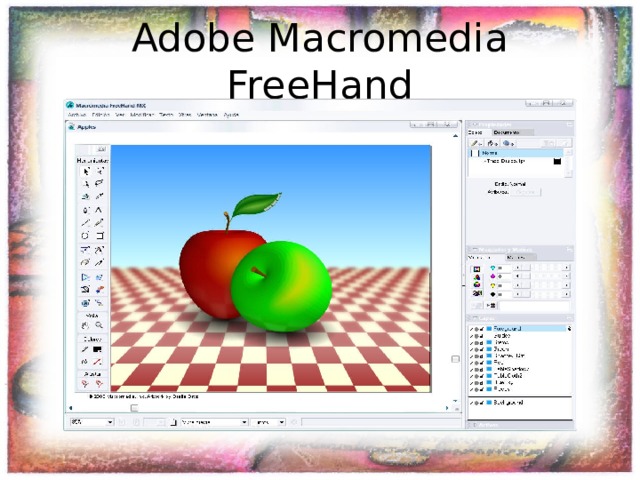The width and height of the screenshot is (640, 480).
Task: Switch mixer to HLS color wheel icon
Action: click(477, 285)
